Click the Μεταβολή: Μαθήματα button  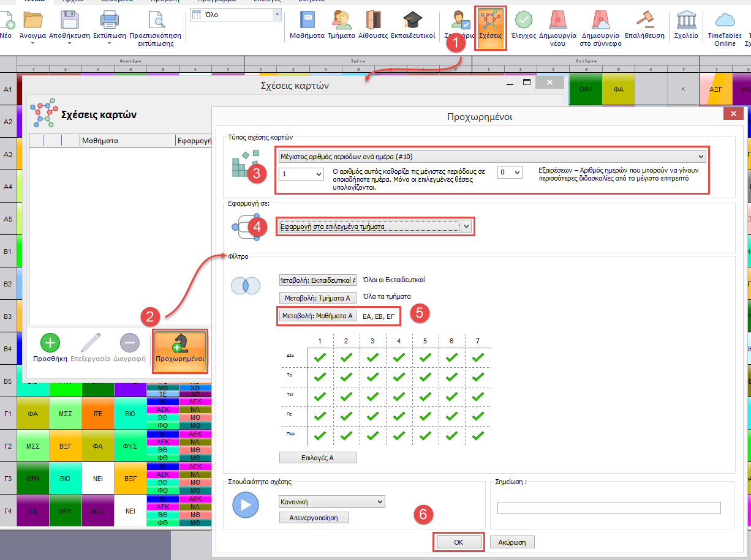tap(317, 316)
